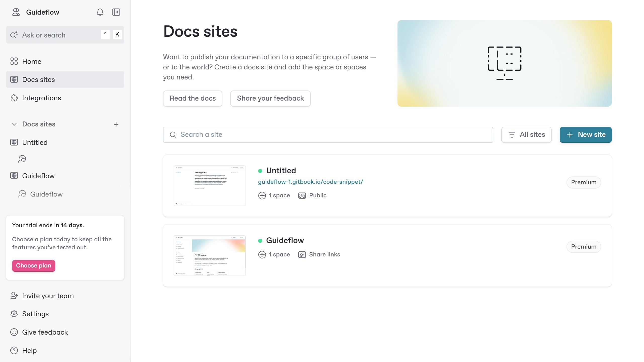644x362 pixels.
Task: Create a New site
Action: pyautogui.click(x=586, y=134)
